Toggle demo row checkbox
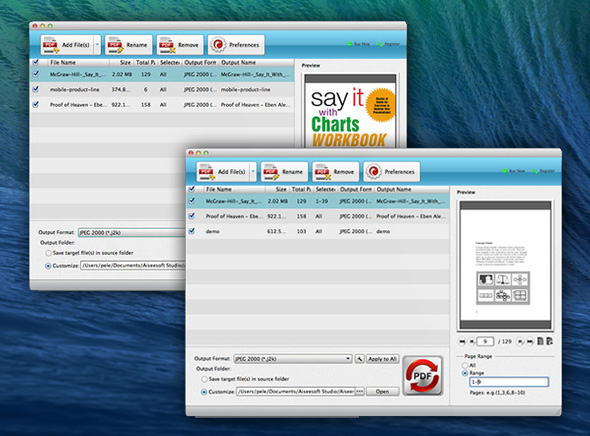This screenshot has height=436, width=590. [192, 231]
